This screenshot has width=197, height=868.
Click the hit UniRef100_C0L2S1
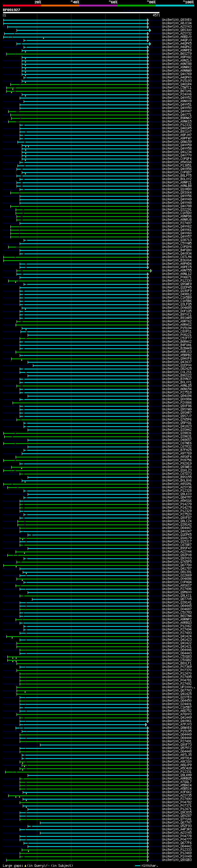[177, 372]
